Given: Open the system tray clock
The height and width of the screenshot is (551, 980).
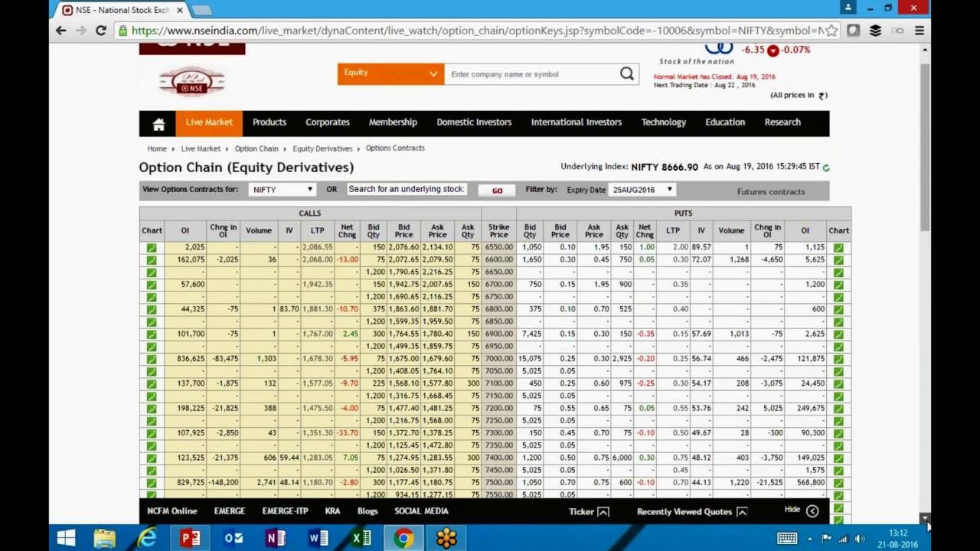Looking at the screenshot, I should click(x=898, y=539).
